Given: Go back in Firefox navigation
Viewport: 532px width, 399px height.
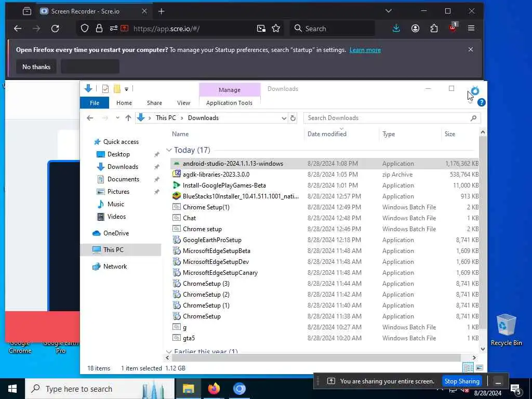Looking at the screenshot, I should pos(18,29).
